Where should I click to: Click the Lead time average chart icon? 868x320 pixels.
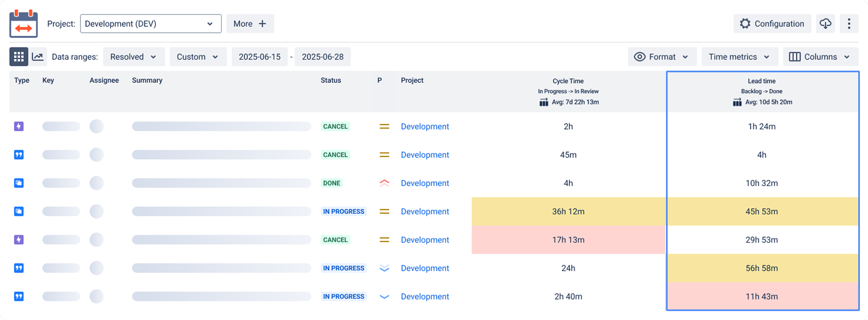(x=737, y=102)
